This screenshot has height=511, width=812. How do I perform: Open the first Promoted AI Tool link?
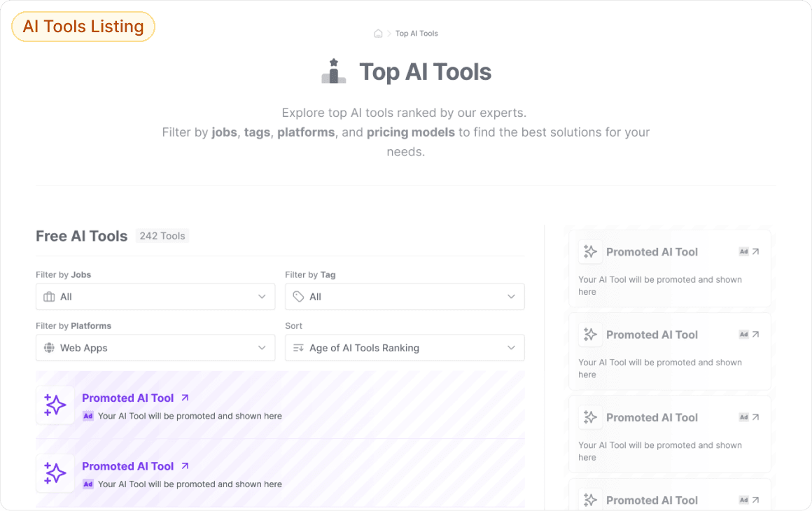pyautogui.click(x=128, y=398)
